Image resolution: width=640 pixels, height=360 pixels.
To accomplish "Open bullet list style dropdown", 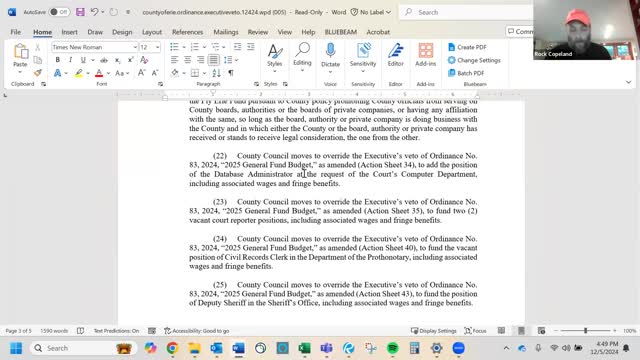I will (x=184, y=47).
